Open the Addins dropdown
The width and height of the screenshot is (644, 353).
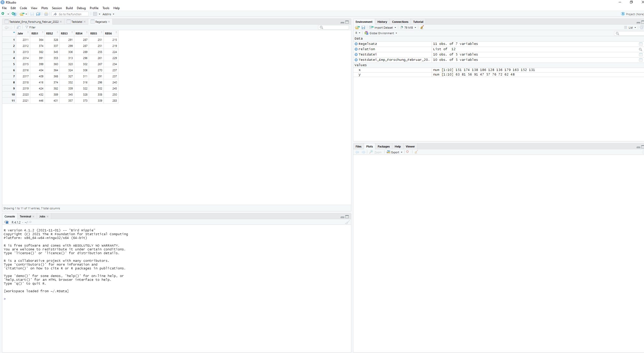click(x=108, y=14)
